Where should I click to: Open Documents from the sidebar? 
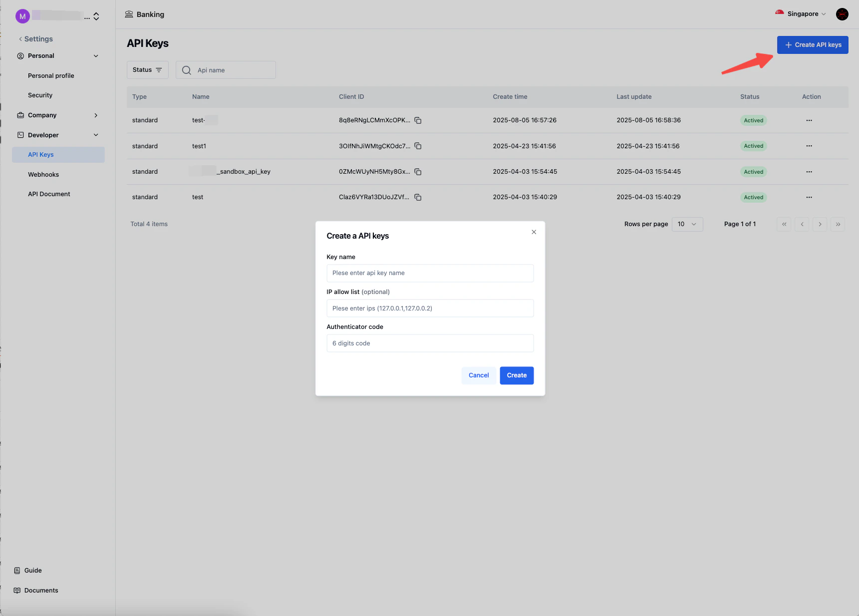pos(40,590)
